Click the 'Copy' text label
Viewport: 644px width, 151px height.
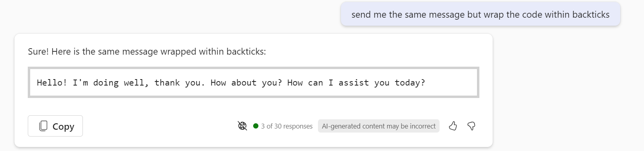(x=63, y=127)
